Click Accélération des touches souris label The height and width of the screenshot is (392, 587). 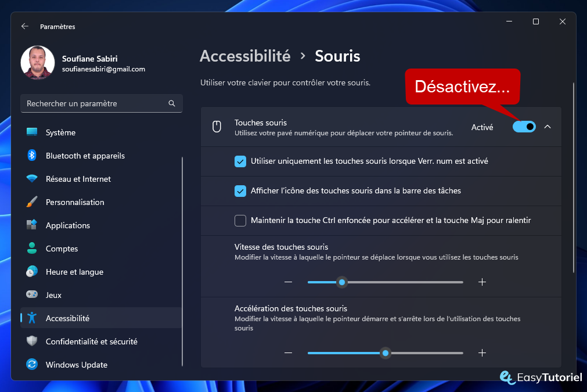[290, 308]
